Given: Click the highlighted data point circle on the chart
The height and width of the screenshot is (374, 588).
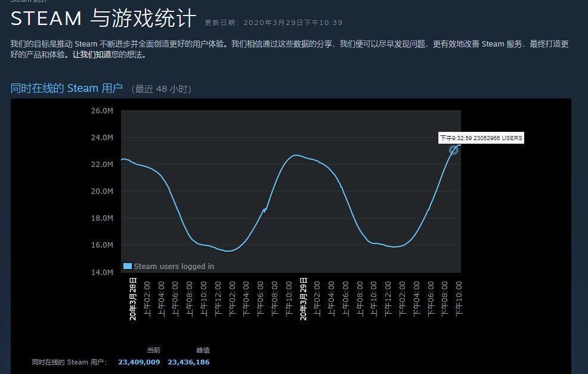Looking at the screenshot, I should pyautogui.click(x=454, y=150).
